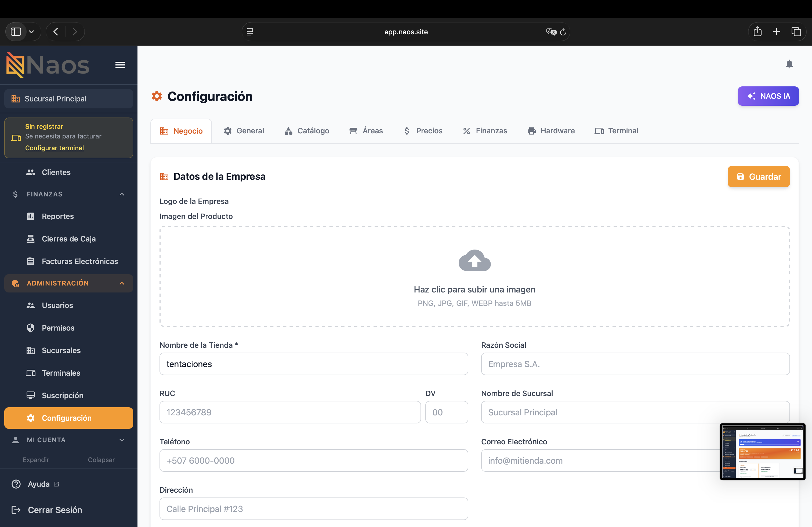Click the browser back arrow
Image resolution: width=812 pixels, height=527 pixels.
(56, 32)
